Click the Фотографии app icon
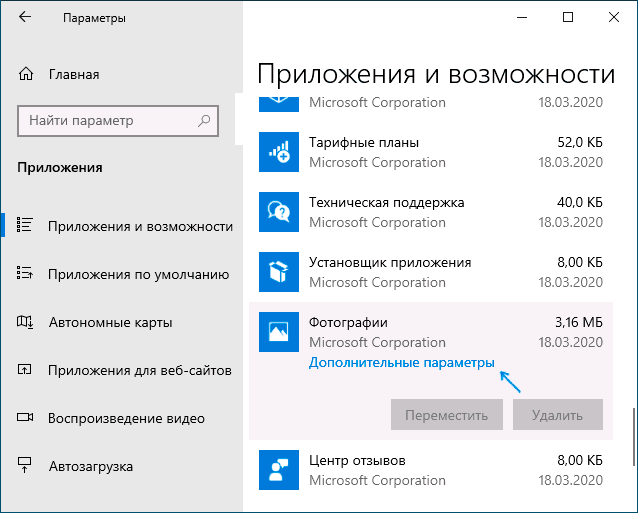The height and width of the screenshot is (513, 638). click(279, 332)
